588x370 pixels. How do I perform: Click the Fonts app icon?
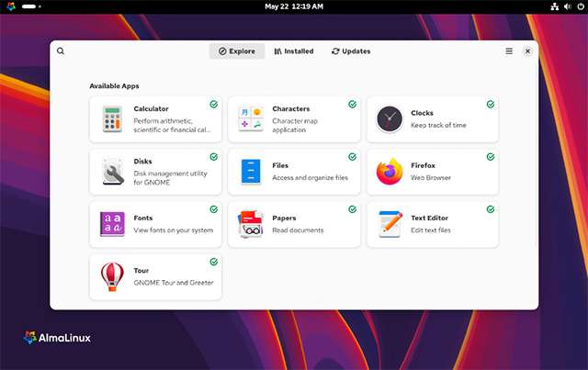tap(112, 224)
